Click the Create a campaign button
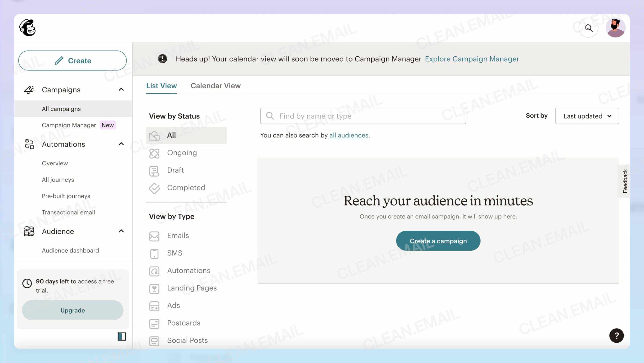The height and width of the screenshot is (363, 644). (438, 241)
